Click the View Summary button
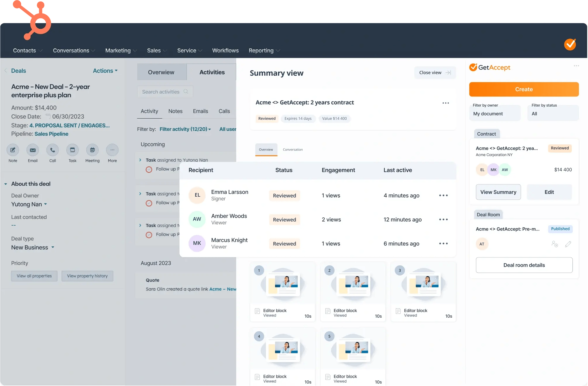The height and width of the screenshot is (386, 588). tap(498, 192)
